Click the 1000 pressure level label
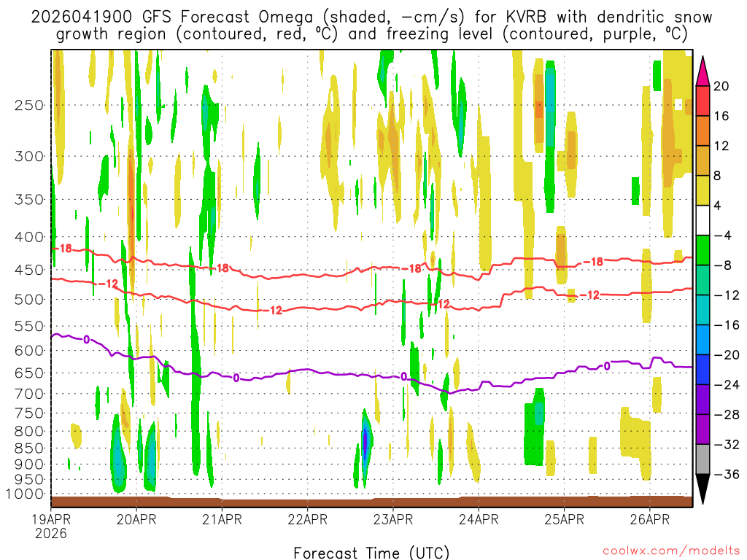The image size is (747, 560). click(25, 494)
